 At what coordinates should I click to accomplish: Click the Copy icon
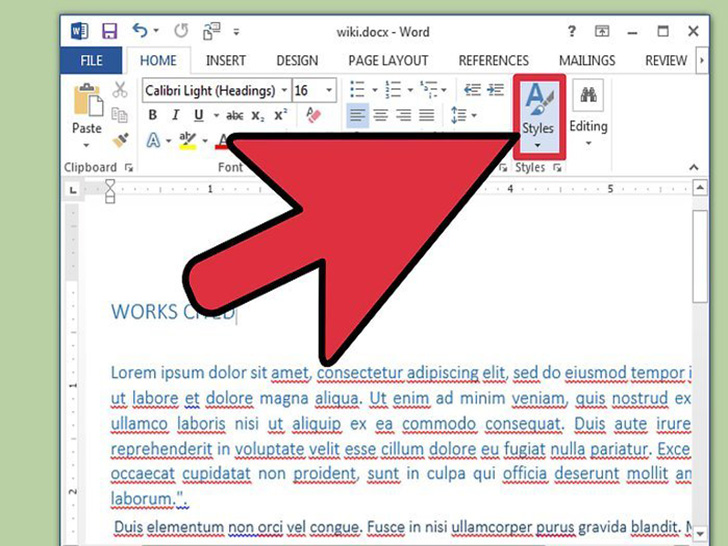point(120,115)
